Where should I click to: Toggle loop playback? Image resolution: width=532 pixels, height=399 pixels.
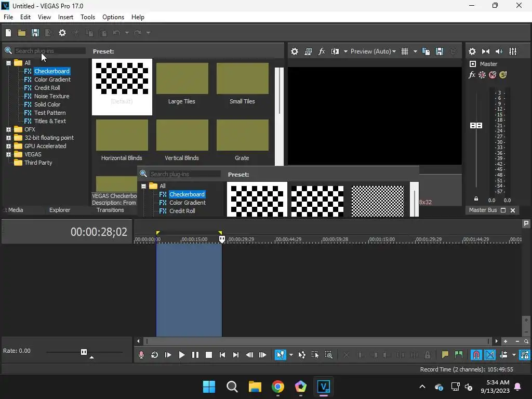point(154,355)
